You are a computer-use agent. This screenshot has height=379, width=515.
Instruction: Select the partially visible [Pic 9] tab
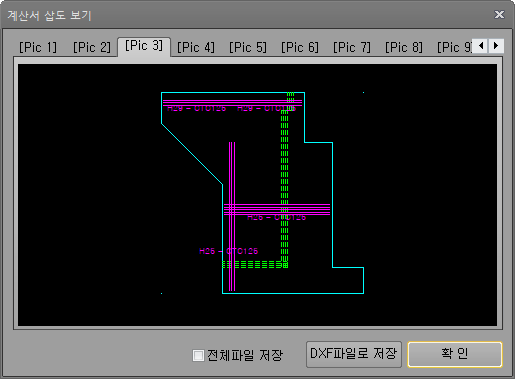(x=454, y=47)
